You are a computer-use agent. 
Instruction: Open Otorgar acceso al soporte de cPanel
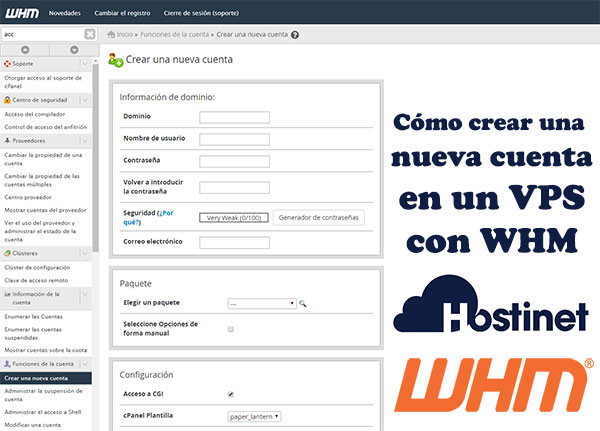click(43, 82)
